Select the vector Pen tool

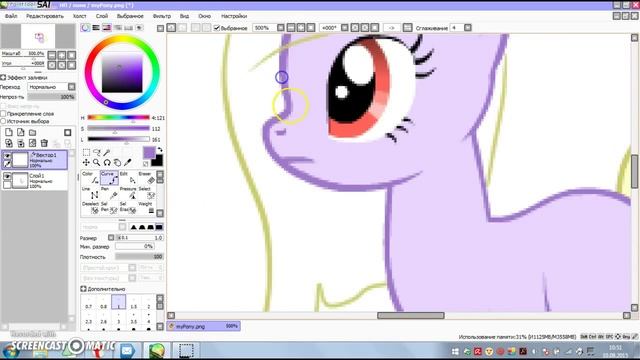[x=109, y=193]
